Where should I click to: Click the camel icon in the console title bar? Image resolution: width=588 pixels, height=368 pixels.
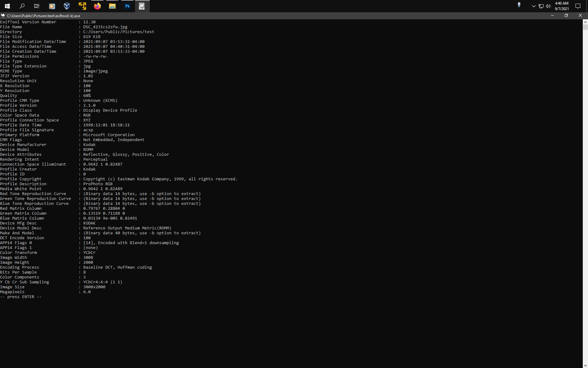pos(3,16)
